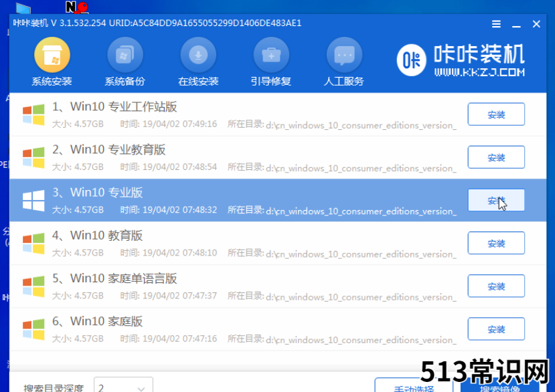Select the row title '2、Win10 专业教育版'
Screen dimensions: 555x392
[x=108, y=150]
